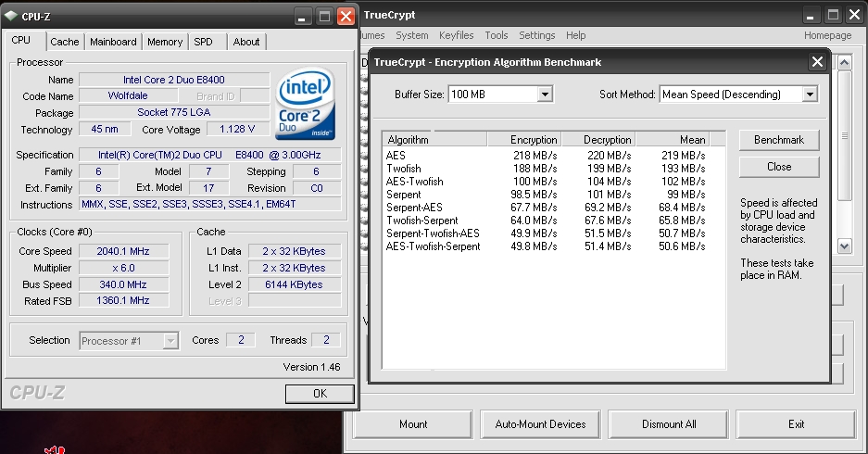Sort by the Encryption column header
This screenshot has height=454, width=868.
524,140
